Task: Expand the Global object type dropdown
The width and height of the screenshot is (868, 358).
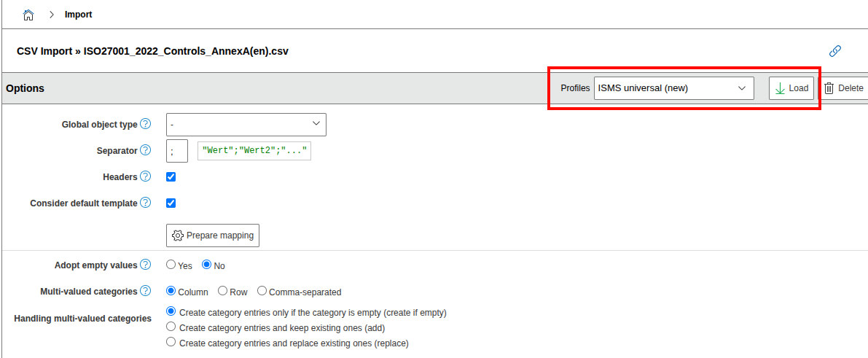Action: coord(246,125)
